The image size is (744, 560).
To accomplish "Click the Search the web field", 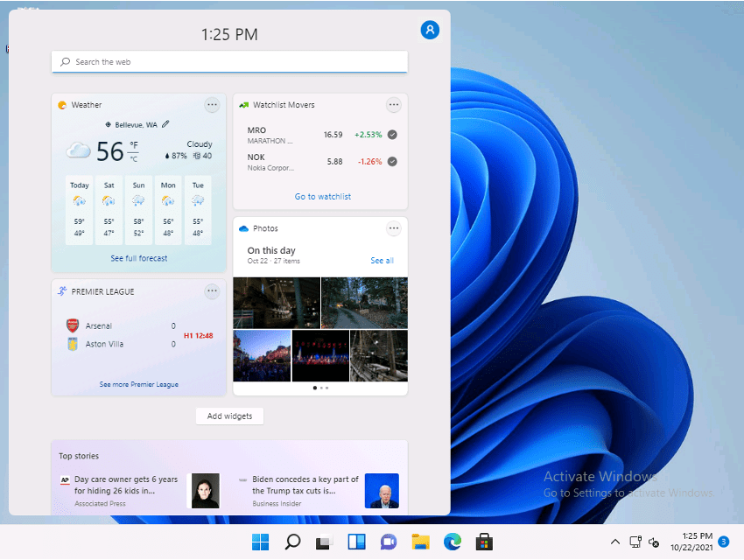I will (229, 62).
